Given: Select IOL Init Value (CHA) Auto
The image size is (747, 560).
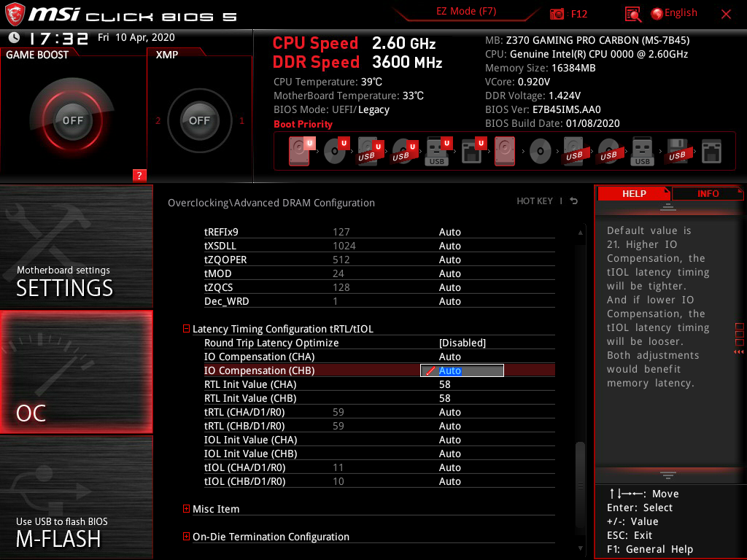Looking at the screenshot, I should [x=449, y=440].
